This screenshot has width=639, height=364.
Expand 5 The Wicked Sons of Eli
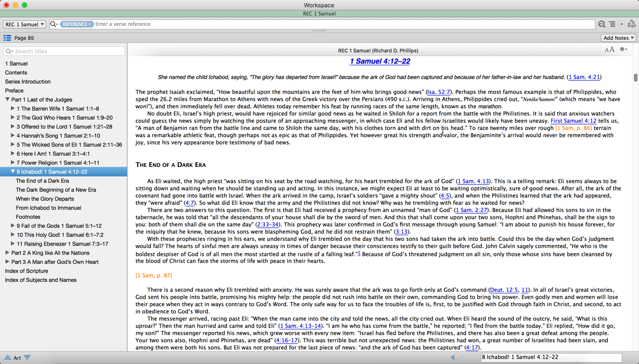click(x=13, y=144)
